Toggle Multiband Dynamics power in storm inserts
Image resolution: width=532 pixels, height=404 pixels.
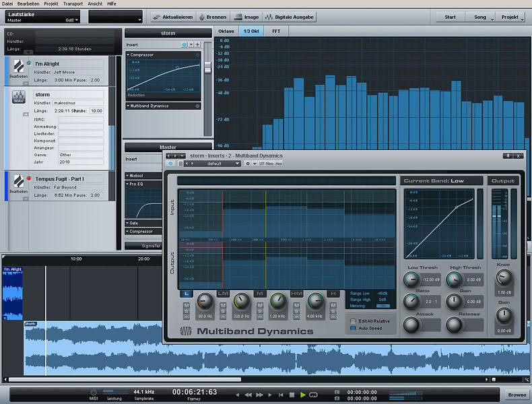[x=197, y=106]
